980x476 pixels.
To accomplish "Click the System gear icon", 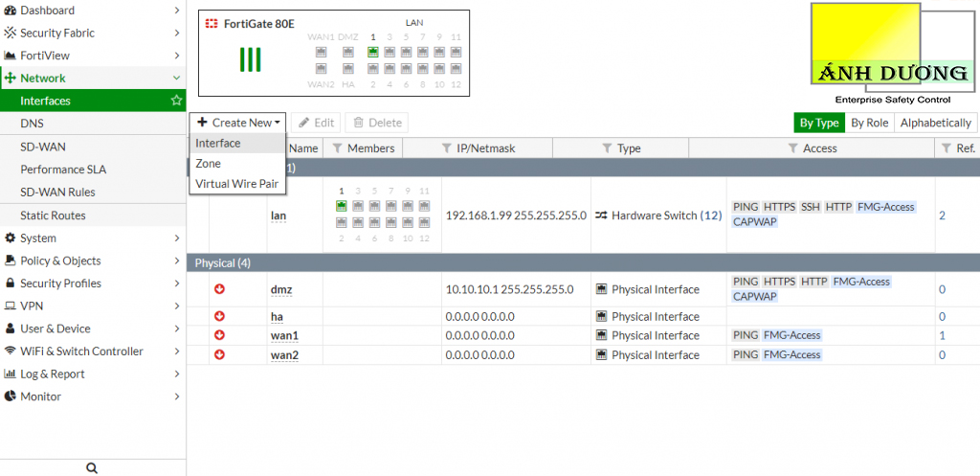I will [x=10, y=238].
